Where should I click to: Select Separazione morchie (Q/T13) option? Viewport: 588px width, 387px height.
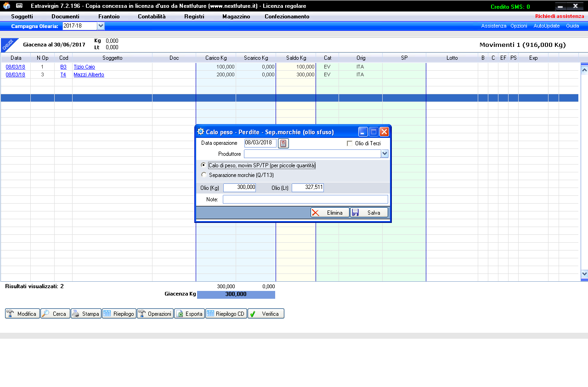tap(204, 175)
